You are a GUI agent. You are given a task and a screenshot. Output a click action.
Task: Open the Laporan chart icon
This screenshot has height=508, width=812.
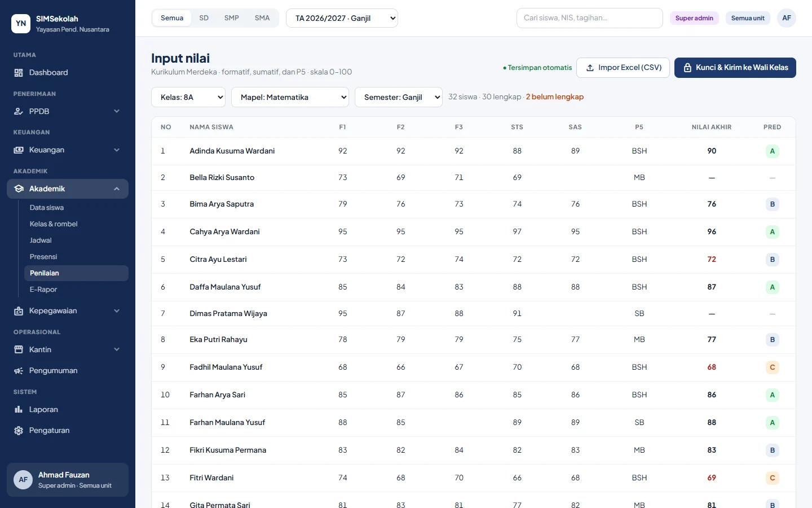point(19,410)
